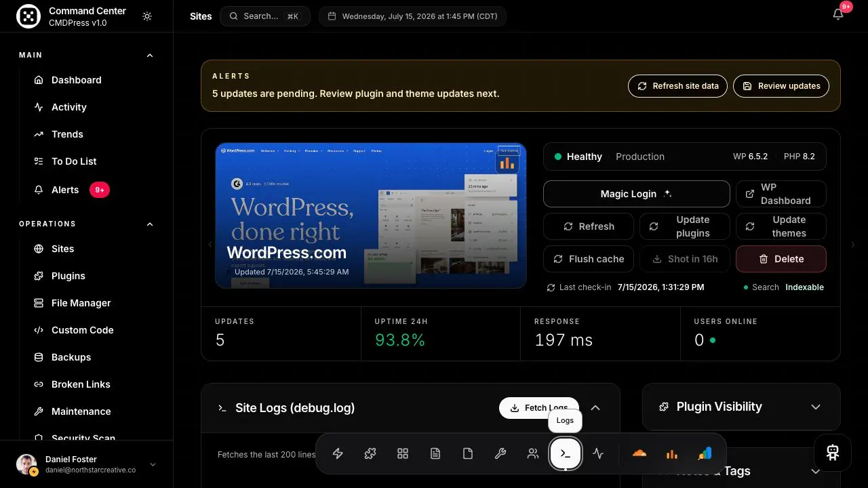Click the Daniel Foster avatar
This screenshot has height=488, width=868.
(26, 464)
